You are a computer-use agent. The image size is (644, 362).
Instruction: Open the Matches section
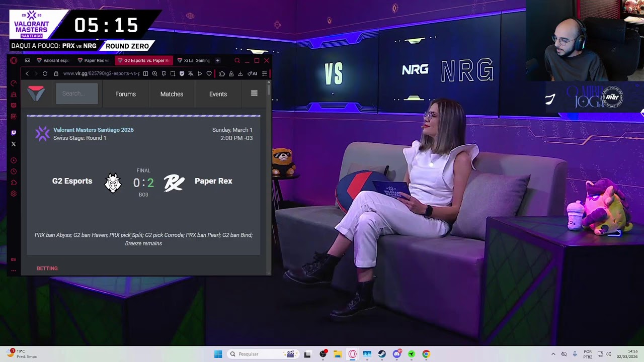(x=172, y=94)
